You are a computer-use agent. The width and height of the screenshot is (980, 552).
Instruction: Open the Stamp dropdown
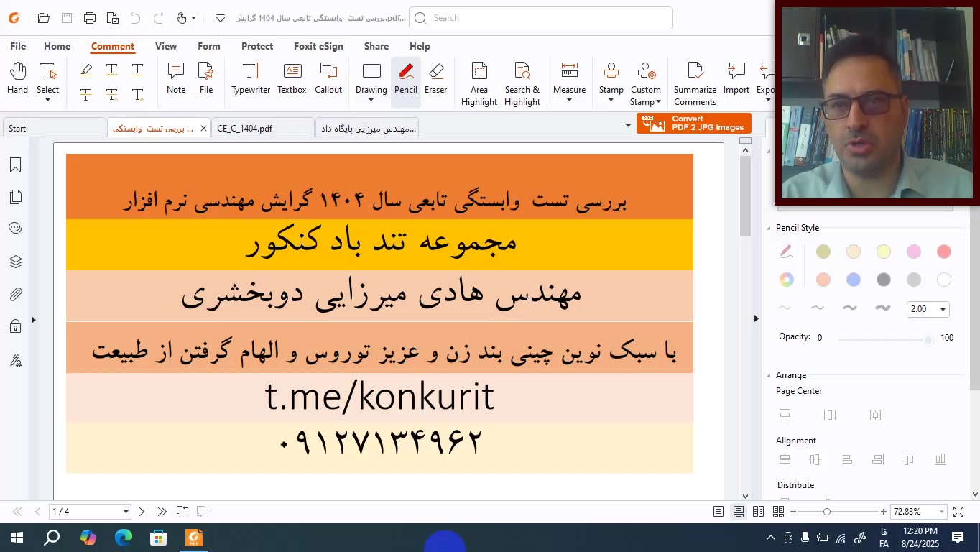pos(611,100)
